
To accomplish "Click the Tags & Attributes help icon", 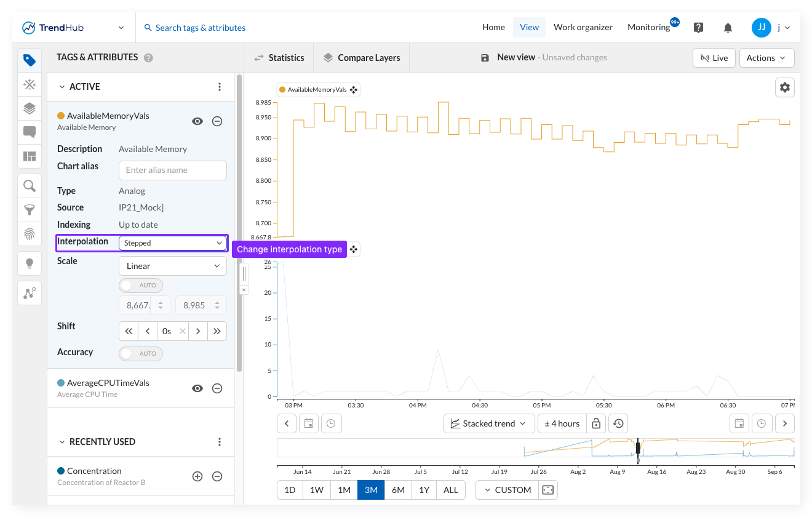I will coord(148,58).
